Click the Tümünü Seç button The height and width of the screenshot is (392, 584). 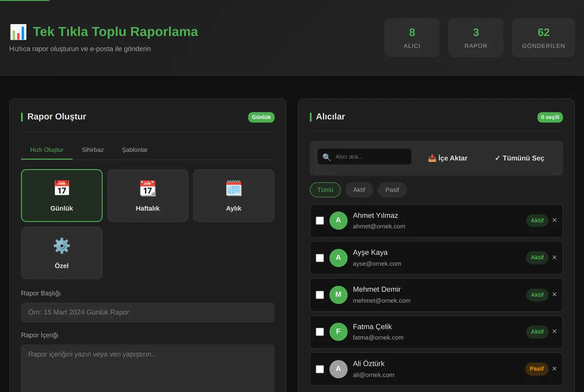pyautogui.click(x=519, y=158)
